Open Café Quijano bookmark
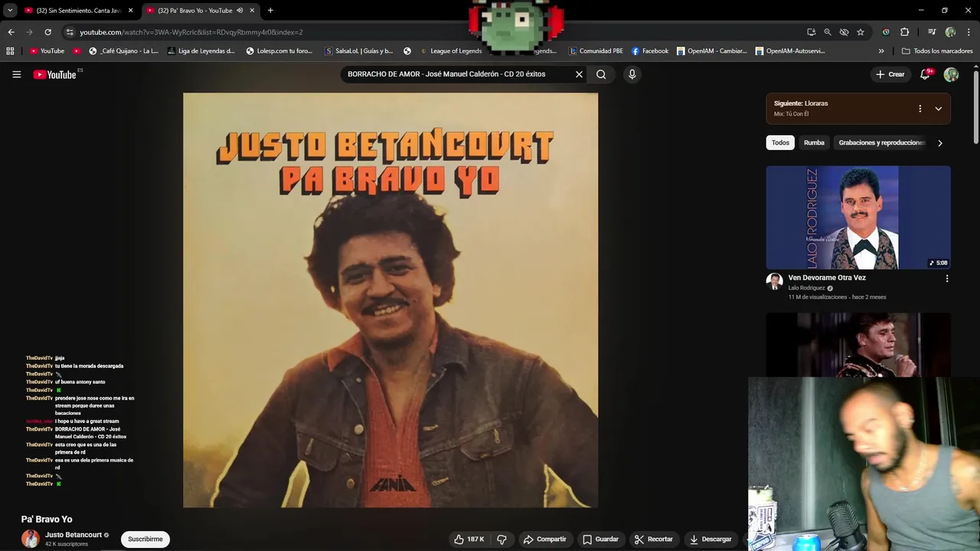 (123, 51)
